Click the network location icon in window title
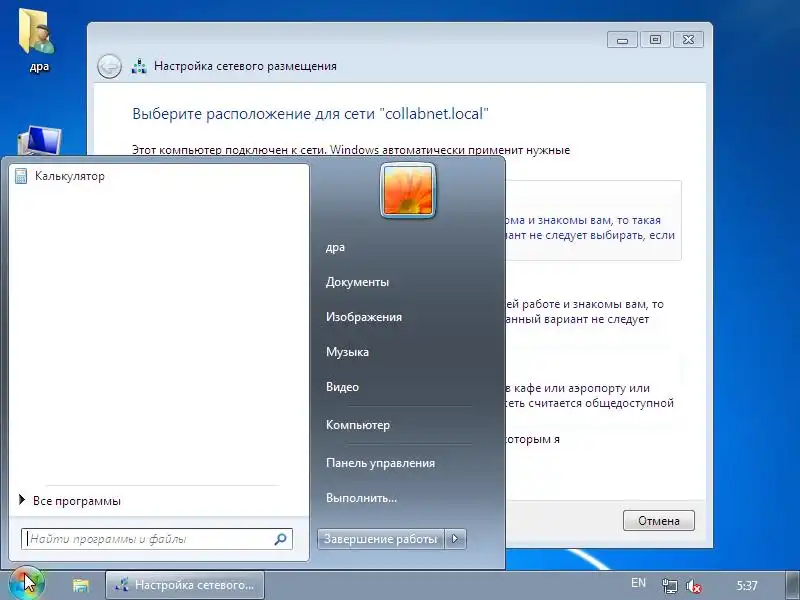Viewport: 800px width, 600px height. [139, 66]
